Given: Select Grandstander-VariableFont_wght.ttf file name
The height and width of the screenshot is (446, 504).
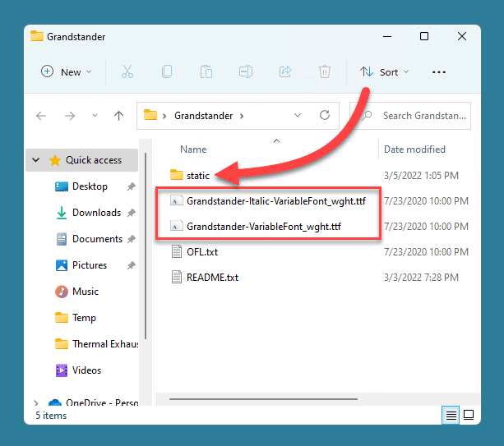Looking at the screenshot, I should pos(264,227).
